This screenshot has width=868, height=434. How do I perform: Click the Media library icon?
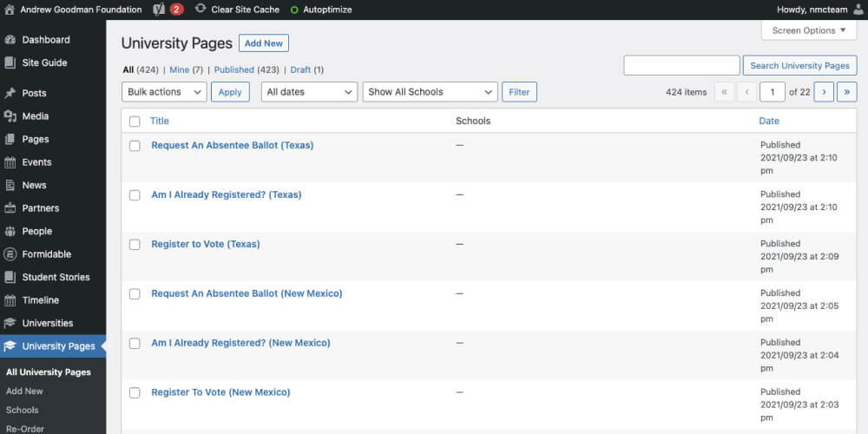point(10,116)
